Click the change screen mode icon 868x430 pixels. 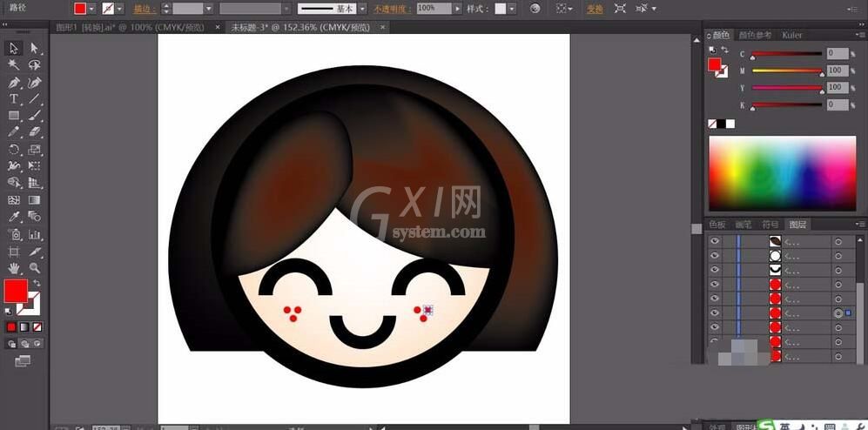(x=23, y=361)
